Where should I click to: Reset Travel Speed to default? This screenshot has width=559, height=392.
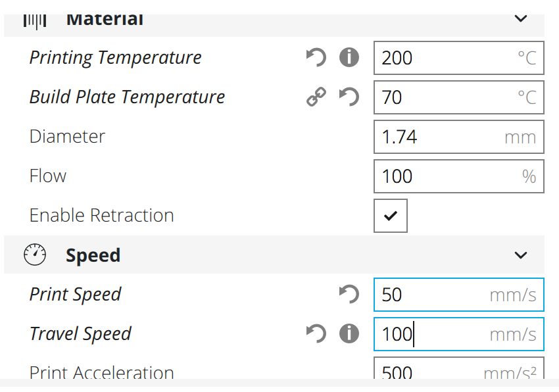click(316, 333)
